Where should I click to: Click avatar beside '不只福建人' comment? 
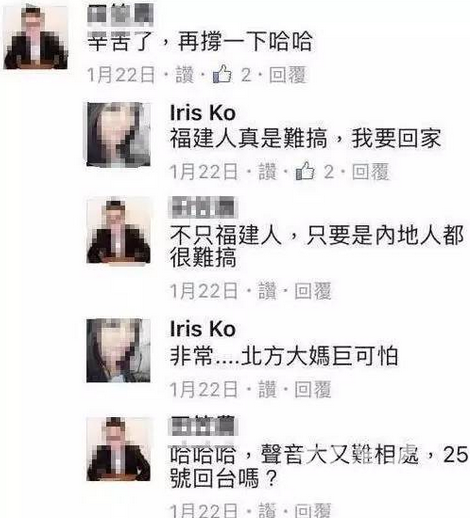pyautogui.click(x=118, y=231)
